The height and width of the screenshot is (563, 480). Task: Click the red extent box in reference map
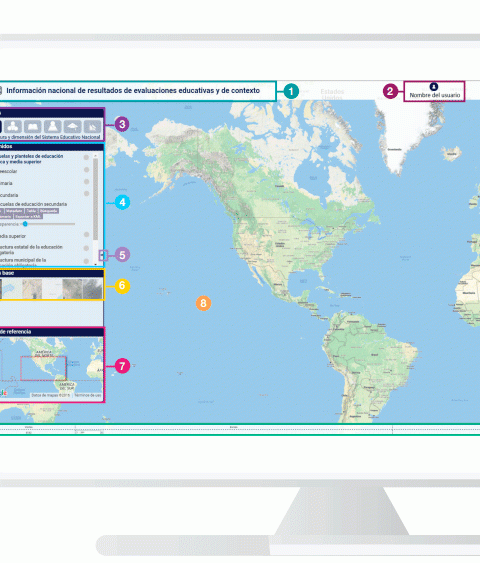[x=43, y=368]
